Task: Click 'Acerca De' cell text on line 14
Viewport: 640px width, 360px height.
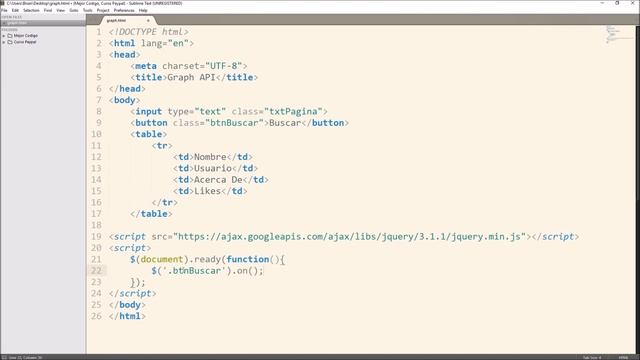Action: click(218, 180)
